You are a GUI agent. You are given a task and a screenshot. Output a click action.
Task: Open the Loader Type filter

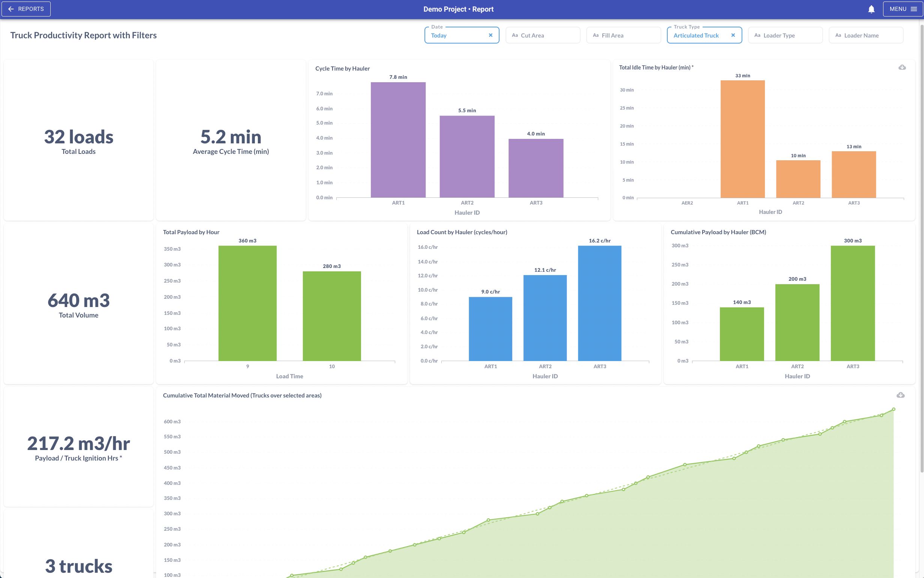[785, 35]
